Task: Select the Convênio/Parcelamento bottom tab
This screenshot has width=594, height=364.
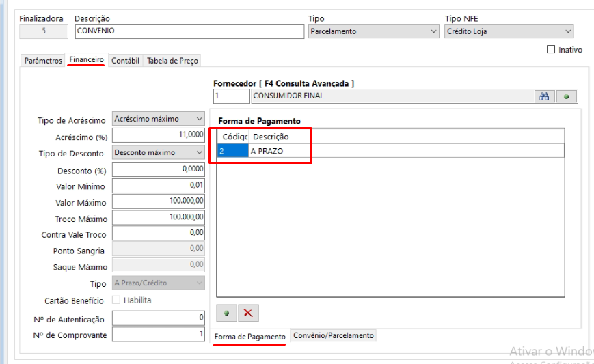Action: [x=334, y=335]
